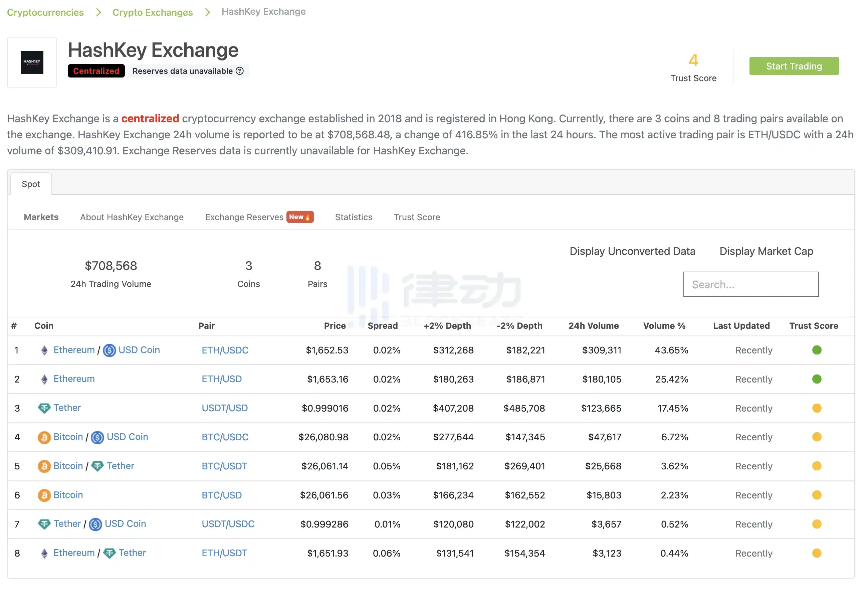Click the USD Coin icon in USDT/USDC row
868x594 pixels.
(x=95, y=524)
